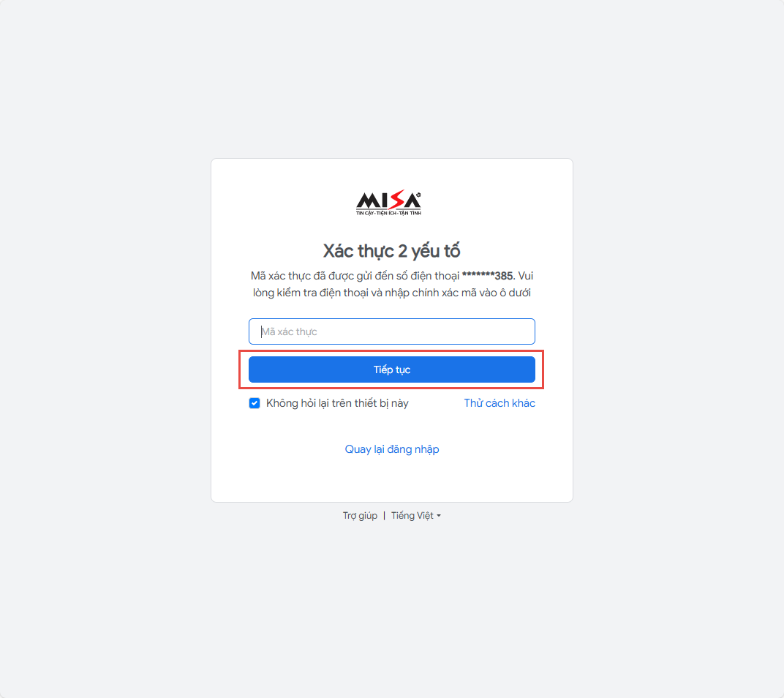
Task: Focus the 'Mã xác thực' input field
Action: [x=392, y=331]
